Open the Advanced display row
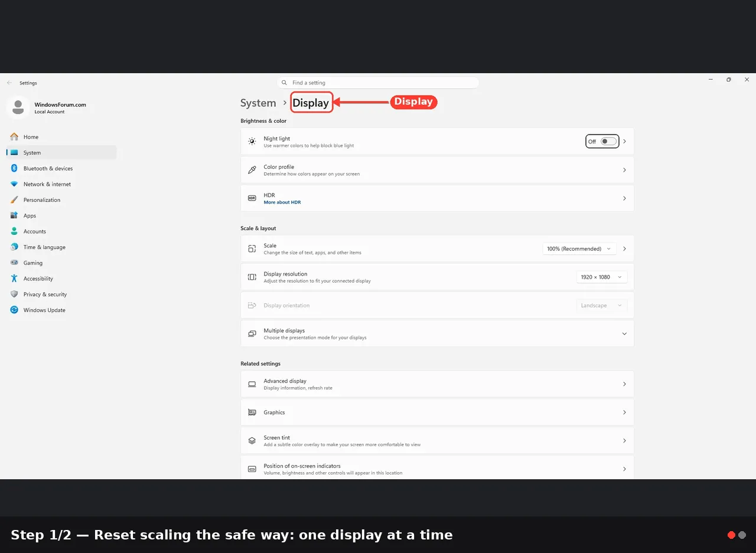 (x=437, y=384)
